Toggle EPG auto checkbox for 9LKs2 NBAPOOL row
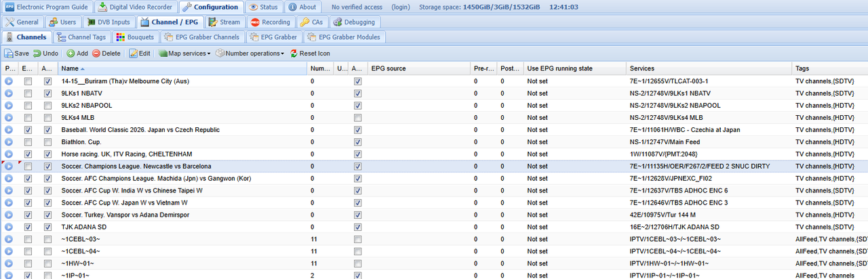Image resolution: width=868 pixels, height=279 pixels. coord(357,106)
